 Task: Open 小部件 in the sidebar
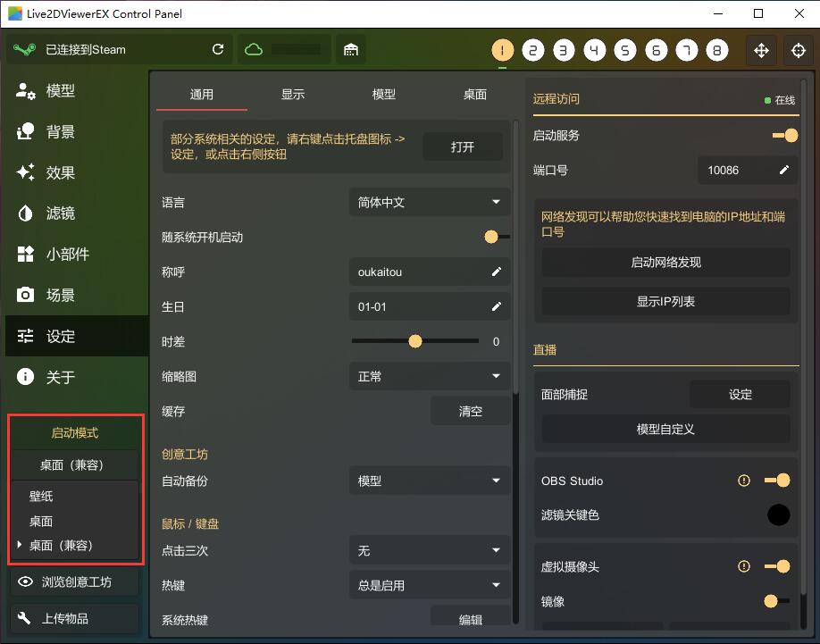[77, 254]
